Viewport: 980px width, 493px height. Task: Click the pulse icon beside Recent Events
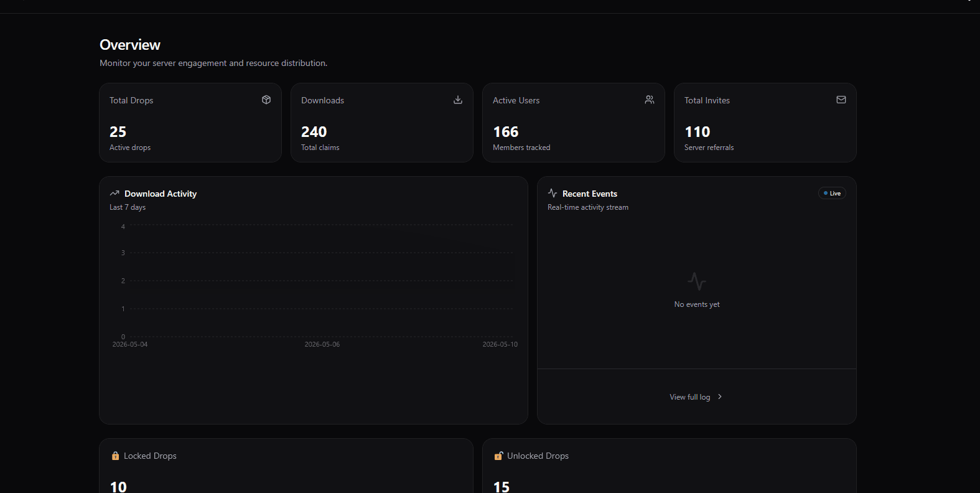pos(553,194)
